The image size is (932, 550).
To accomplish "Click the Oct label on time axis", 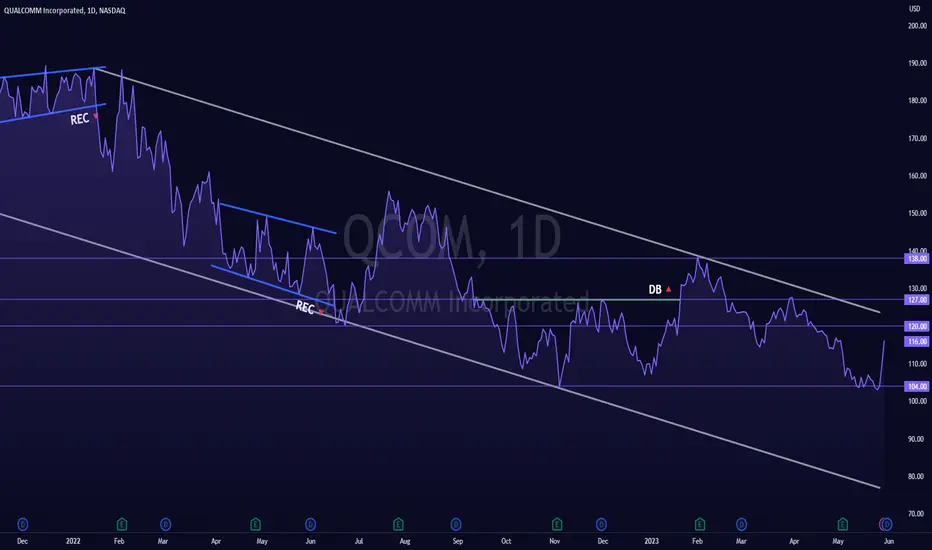I will 506,541.
